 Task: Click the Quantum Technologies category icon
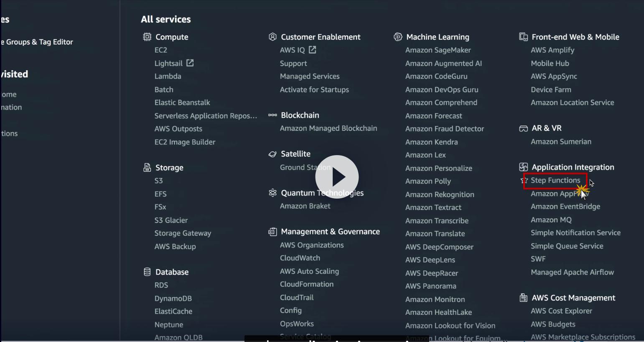tap(272, 193)
